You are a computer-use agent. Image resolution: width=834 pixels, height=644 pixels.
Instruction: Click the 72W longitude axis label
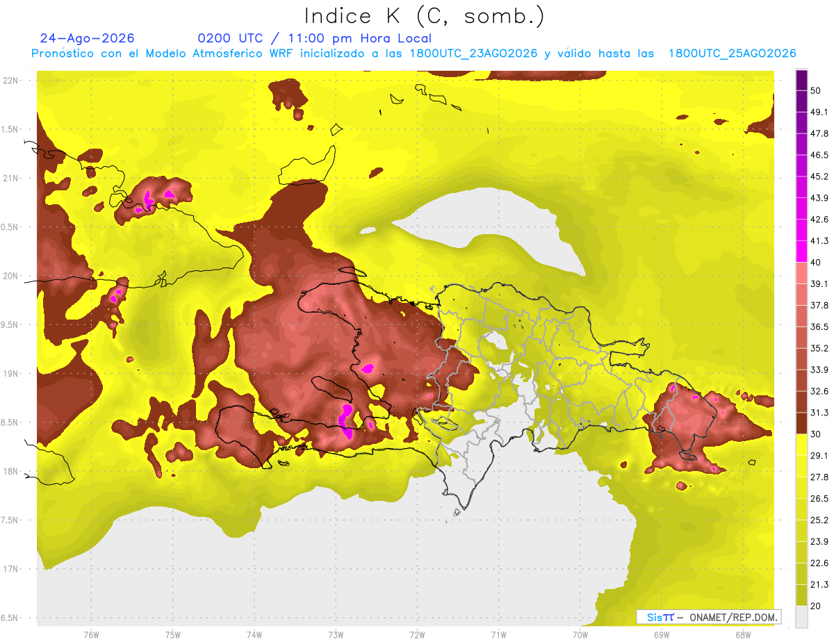point(417,635)
